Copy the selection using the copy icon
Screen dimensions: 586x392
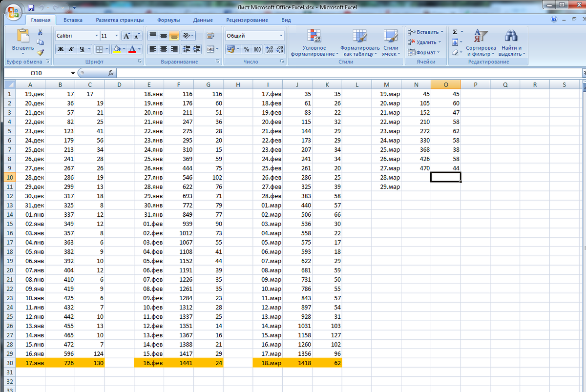click(40, 42)
